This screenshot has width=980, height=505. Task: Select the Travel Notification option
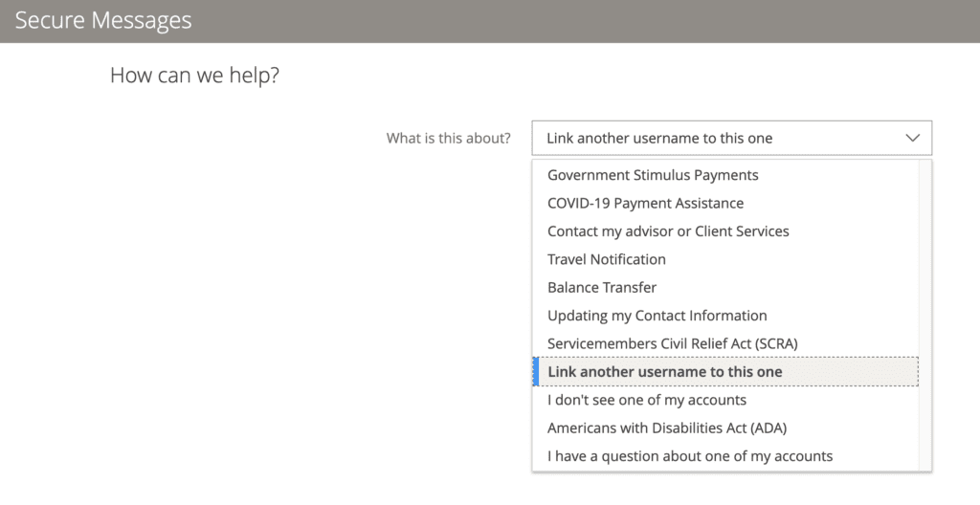tap(606, 259)
